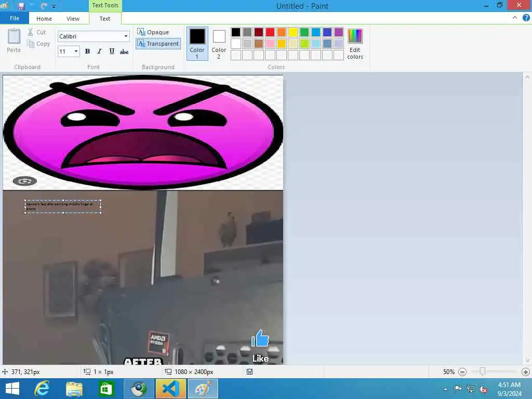Image resolution: width=532 pixels, height=399 pixels.
Task: Pick the purple color swatch
Action: (x=339, y=32)
